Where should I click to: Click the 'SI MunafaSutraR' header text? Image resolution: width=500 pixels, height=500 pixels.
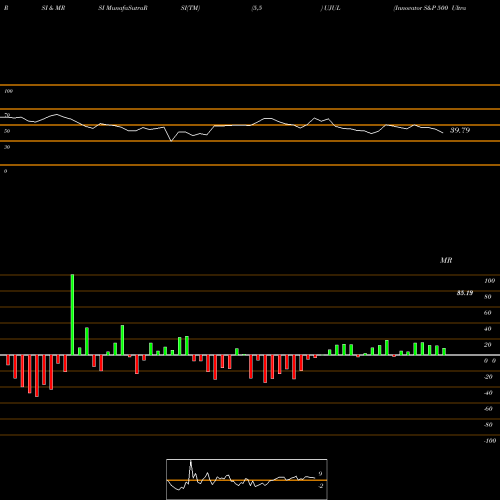(x=123, y=8)
